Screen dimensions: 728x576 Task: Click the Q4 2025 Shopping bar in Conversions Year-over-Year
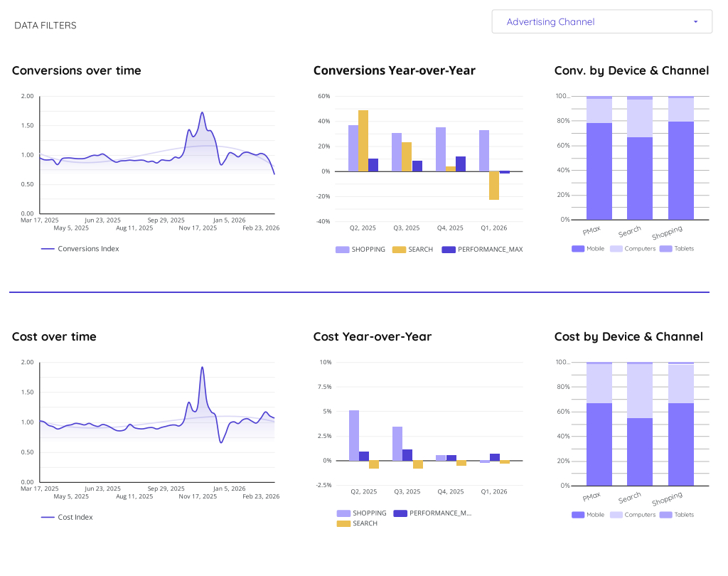point(441,149)
